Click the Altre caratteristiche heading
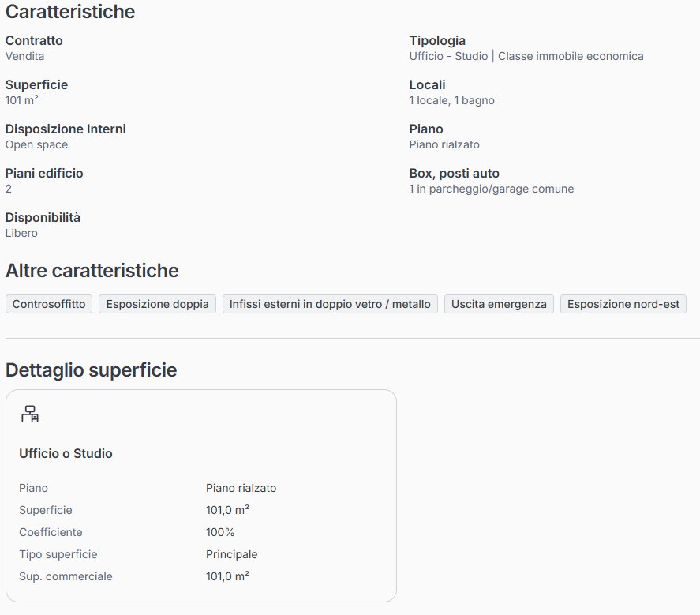This screenshot has width=700, height=615. 92,271
